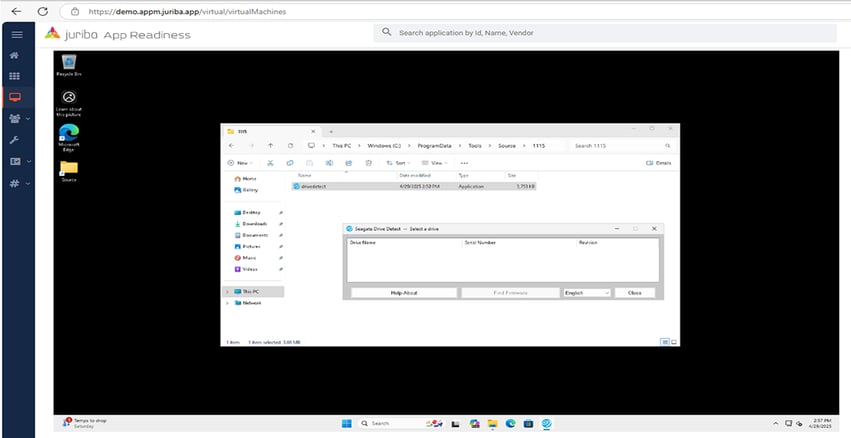This screenshot has height=438, width=851.
Task: Open Downloads in the navigation pane
Action: (254, 224)
